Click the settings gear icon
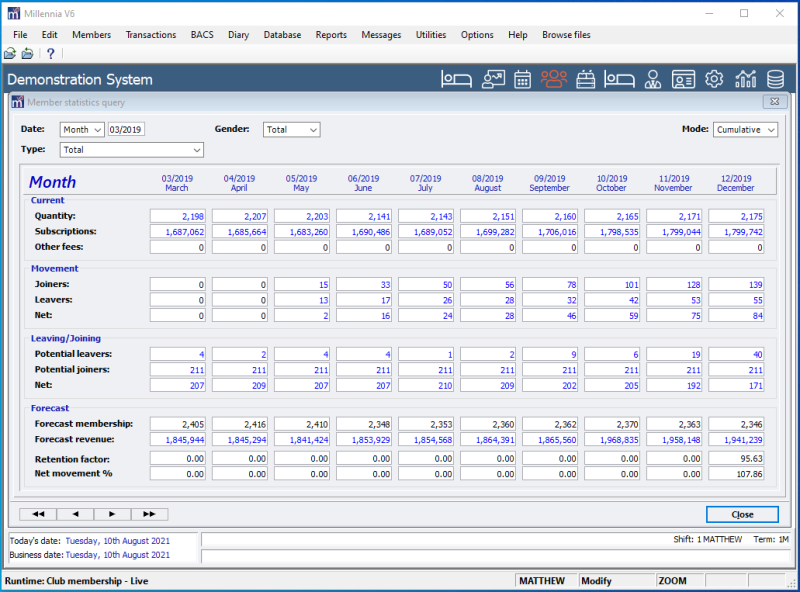 pos(713,79)
